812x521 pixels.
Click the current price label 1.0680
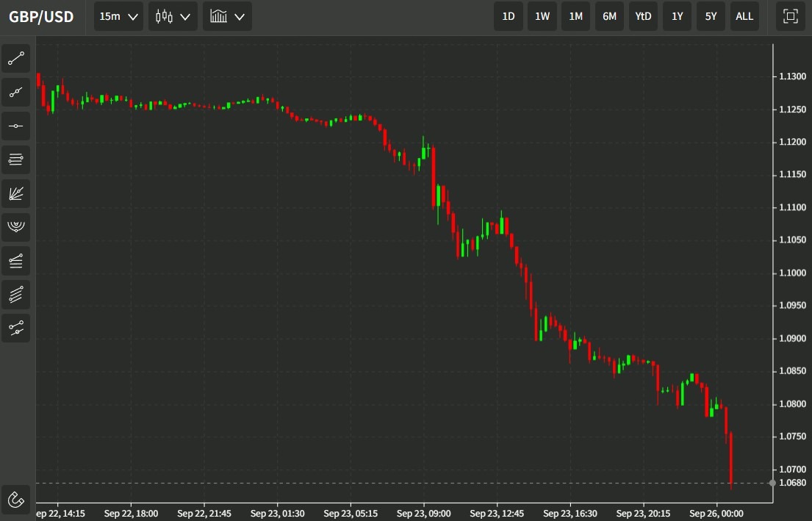(x=792, y=483)
